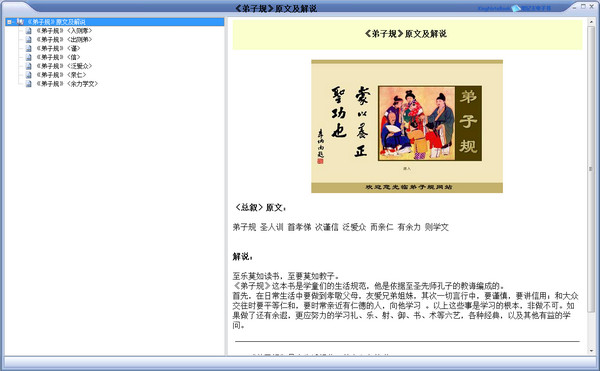The image size is (600, 371).
Task: Close the e-book window
Action: (x=592, y=7)
